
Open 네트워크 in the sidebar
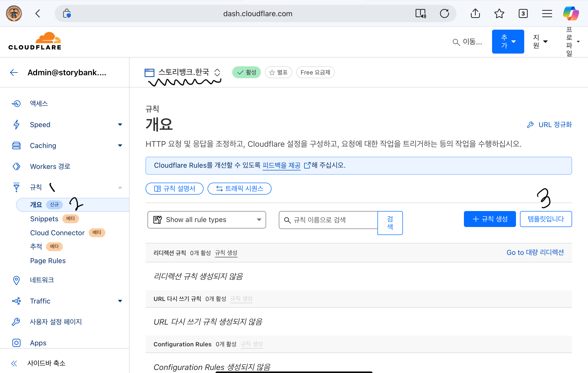(x=42, y=280)
